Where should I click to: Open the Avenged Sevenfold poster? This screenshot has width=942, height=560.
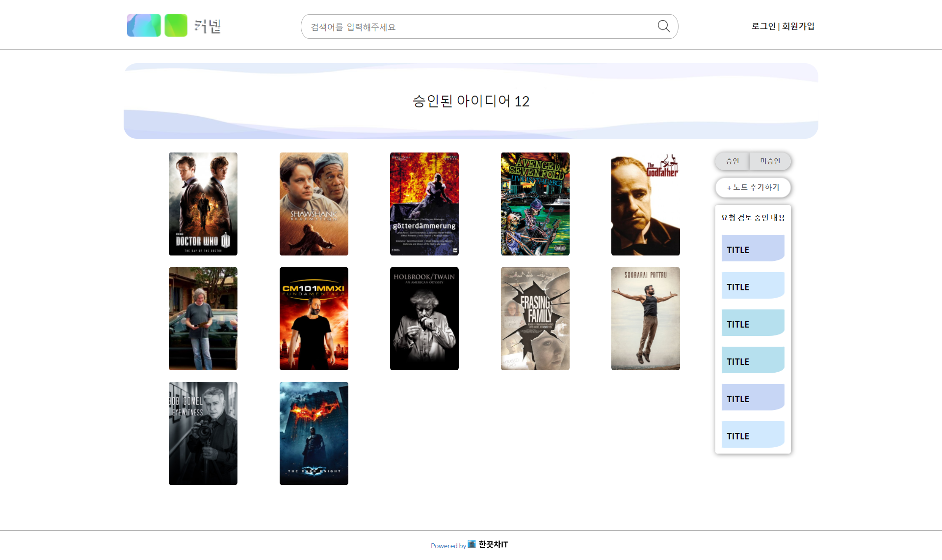pyautogui.click(x=535, y=204)
